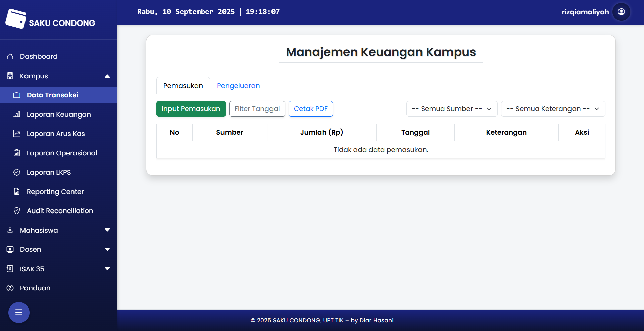Click the Laporan Keuangan bar chart icon

point(17,114)
